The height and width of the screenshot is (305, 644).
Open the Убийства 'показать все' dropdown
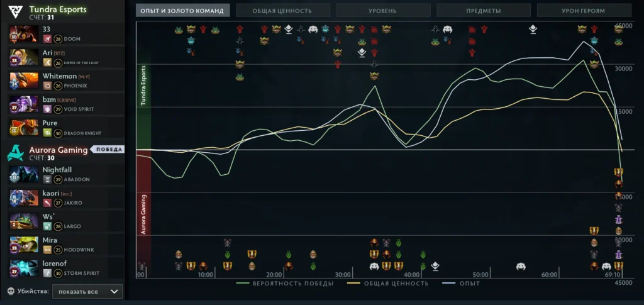pos(87,292)
